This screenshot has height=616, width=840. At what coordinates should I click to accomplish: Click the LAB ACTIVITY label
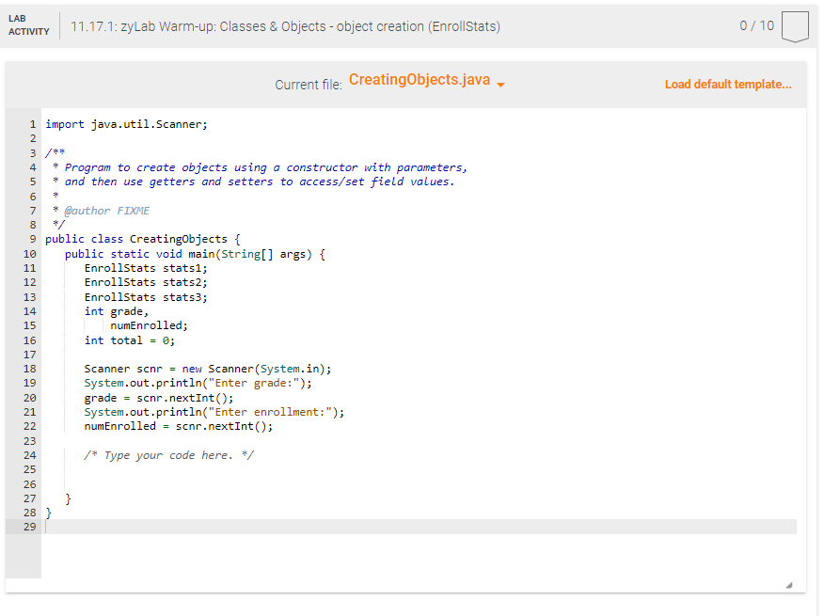point(28,25)
